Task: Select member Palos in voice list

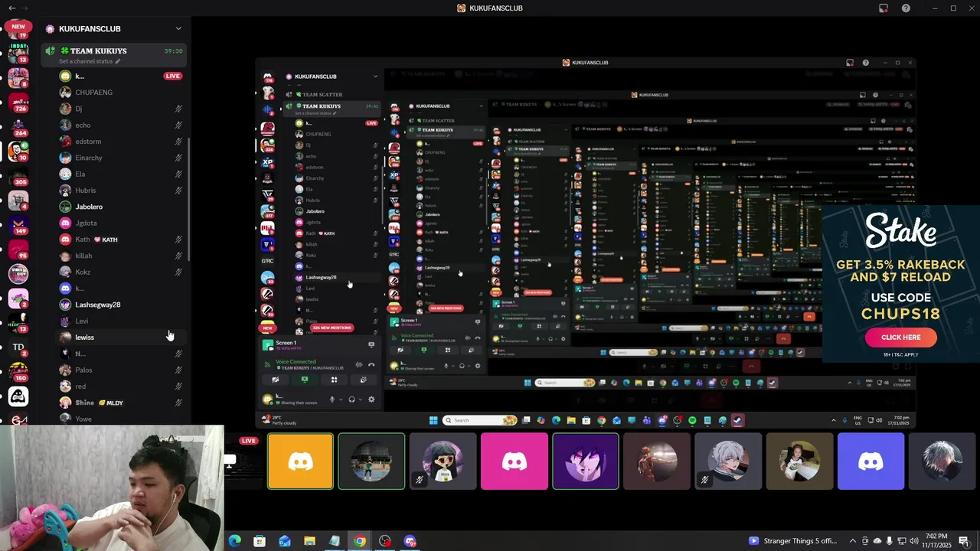Action: click(122, 370)
